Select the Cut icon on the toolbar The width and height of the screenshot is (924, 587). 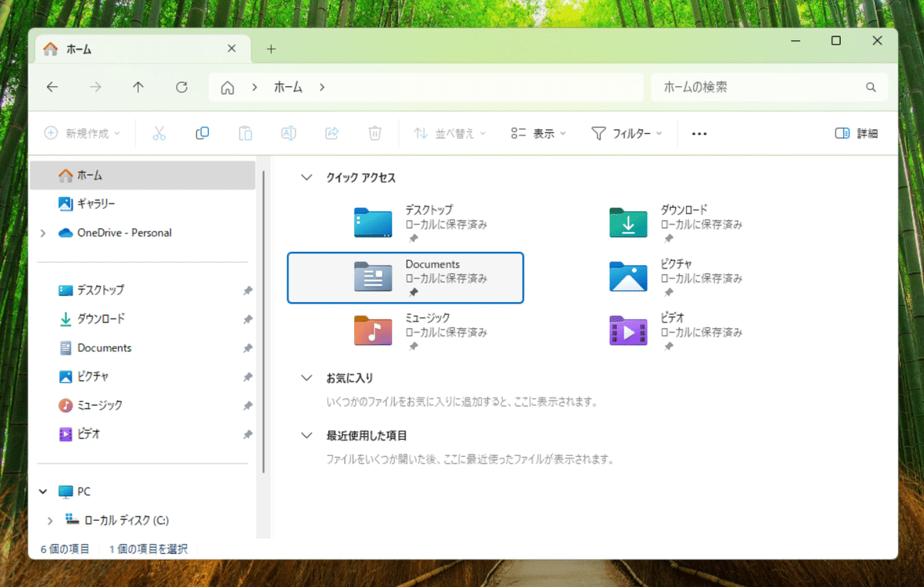159,132
